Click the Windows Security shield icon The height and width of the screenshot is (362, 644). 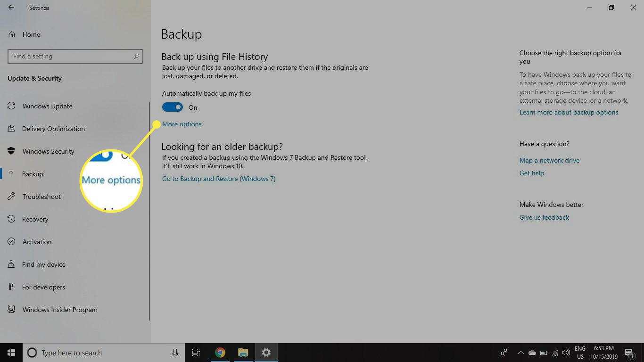(x=12, y=151)
